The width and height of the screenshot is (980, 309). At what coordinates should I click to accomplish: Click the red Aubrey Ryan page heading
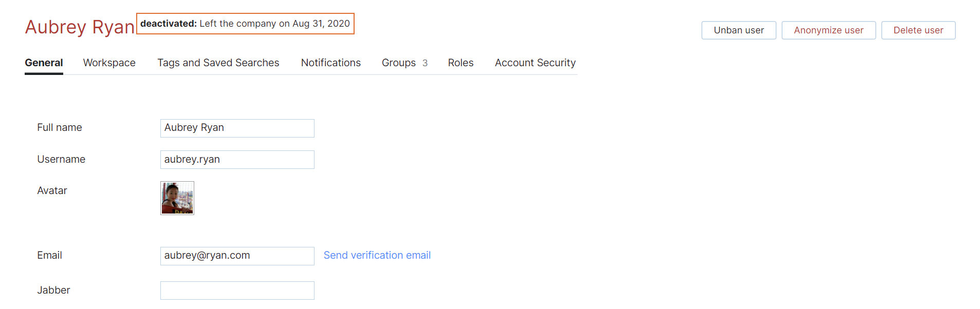(80, 27)
